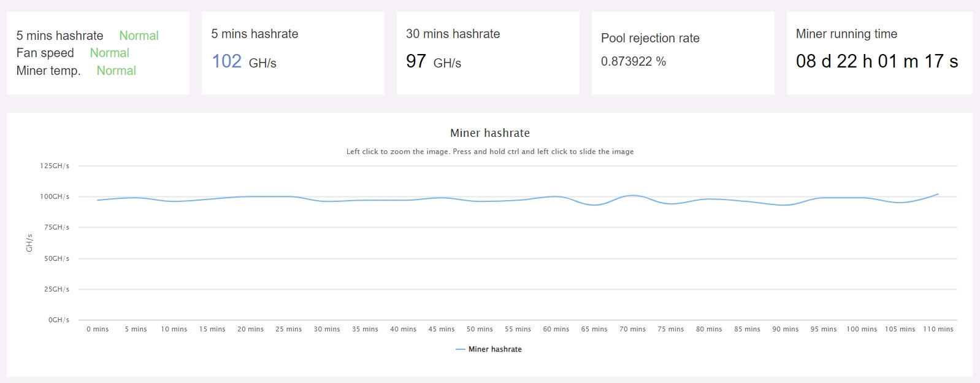Click the 97 GH/s thirty-minute hashrate value
Screen dimensions: 980x383
coord(433,62)
